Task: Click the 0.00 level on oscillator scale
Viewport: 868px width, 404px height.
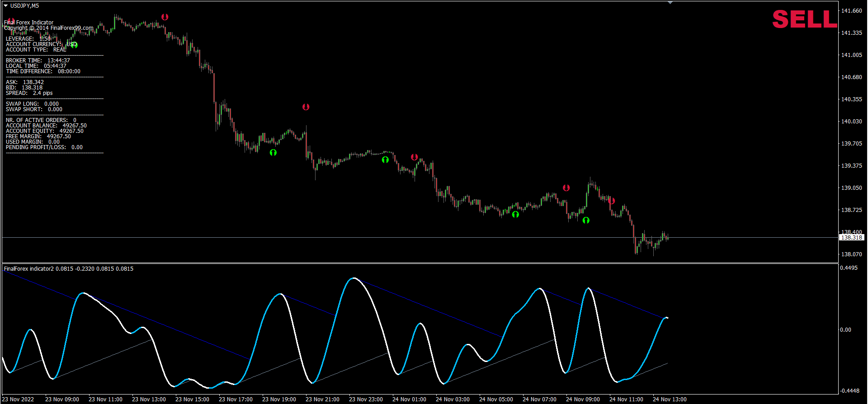Action: coord(845,330)
